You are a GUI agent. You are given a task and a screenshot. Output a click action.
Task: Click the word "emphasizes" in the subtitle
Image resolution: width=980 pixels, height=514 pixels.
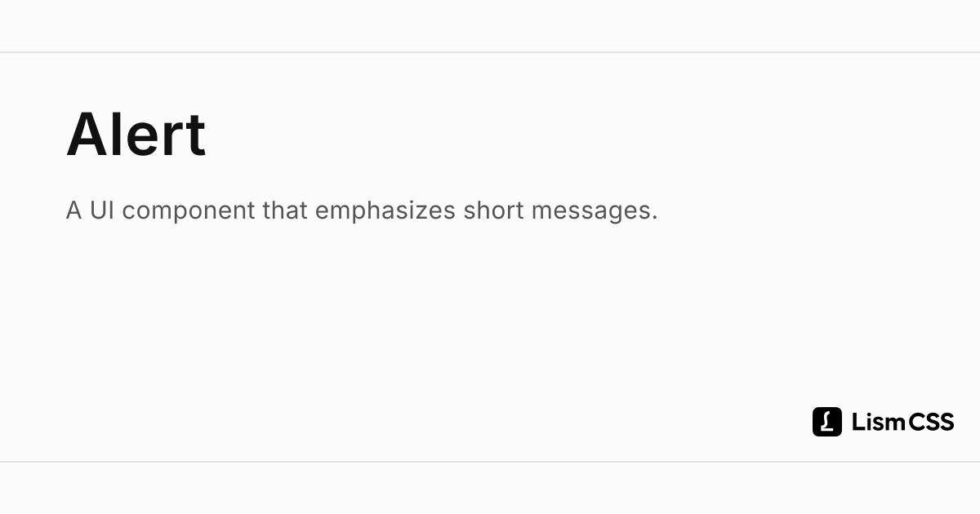click(385, 211)
